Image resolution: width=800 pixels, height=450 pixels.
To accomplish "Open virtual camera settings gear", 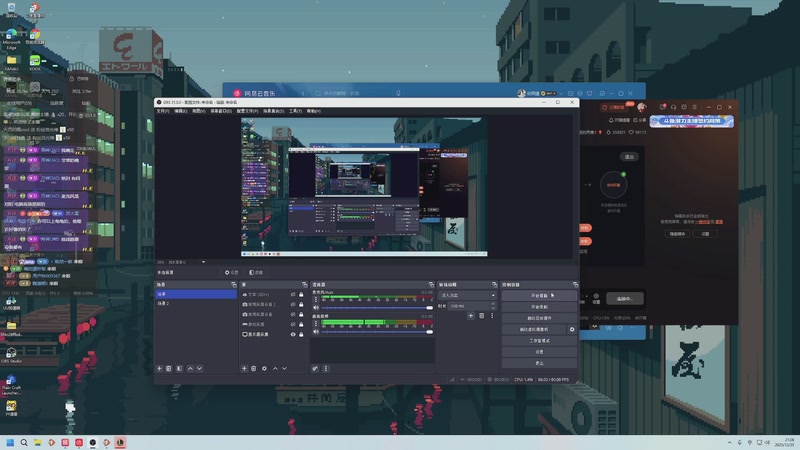I will [572, 329].
